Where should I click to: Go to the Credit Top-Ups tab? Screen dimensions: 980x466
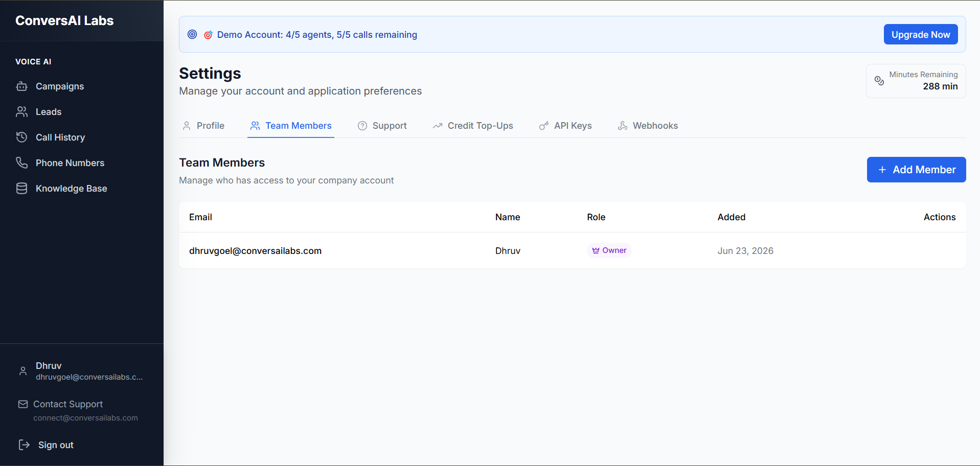point(473,126)
